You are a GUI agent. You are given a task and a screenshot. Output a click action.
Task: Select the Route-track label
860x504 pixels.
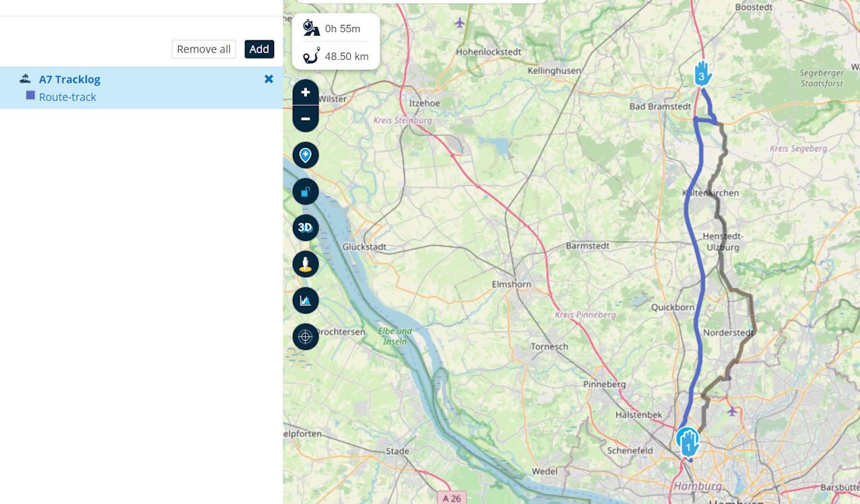point(67,97)
